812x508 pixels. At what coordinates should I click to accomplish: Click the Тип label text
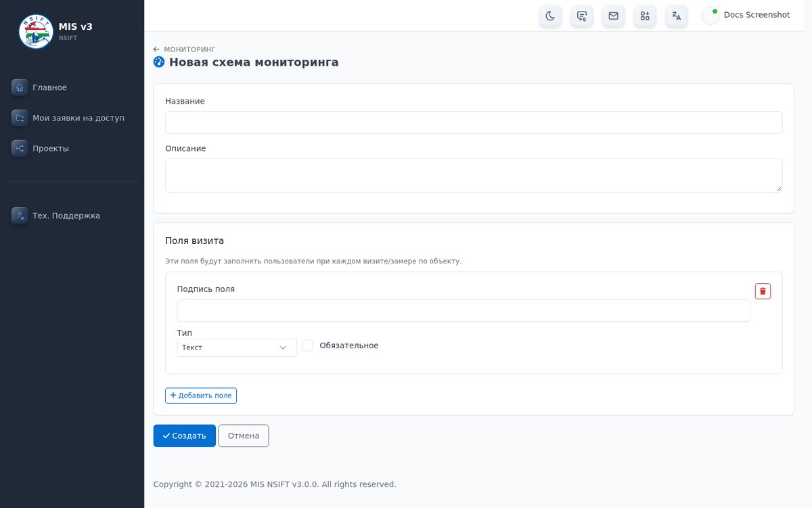[x=185, y=333]
